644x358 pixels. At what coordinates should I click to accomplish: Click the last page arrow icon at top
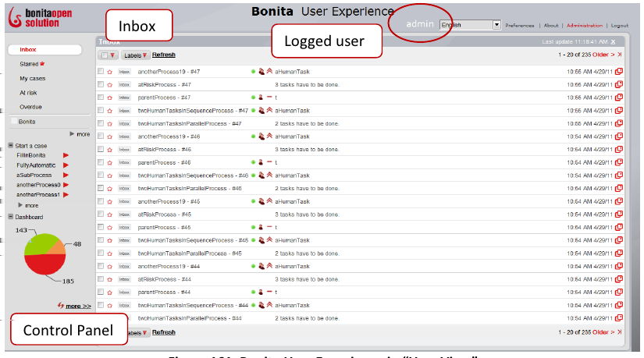click(619, 55)
